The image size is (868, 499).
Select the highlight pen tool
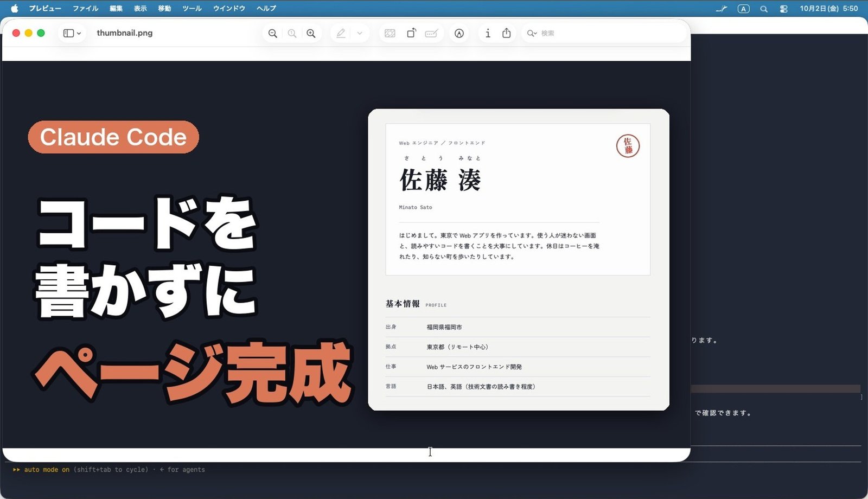[x=341, y=33]
